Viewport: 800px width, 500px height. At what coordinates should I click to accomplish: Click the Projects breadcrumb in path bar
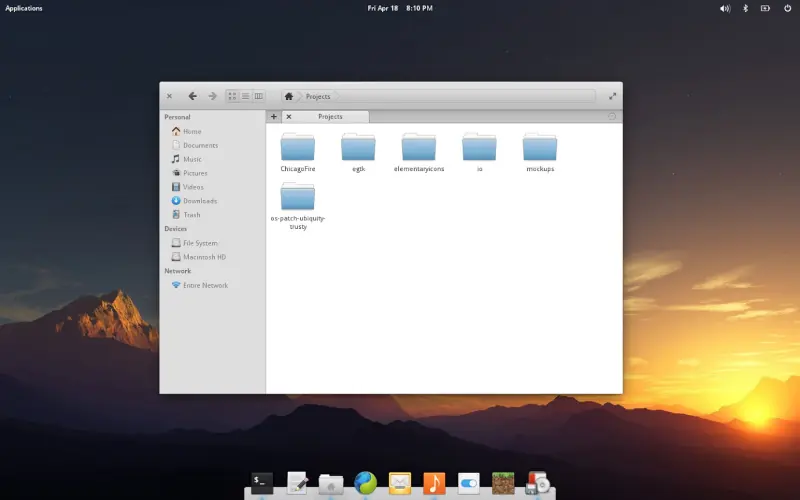(318, 96)
